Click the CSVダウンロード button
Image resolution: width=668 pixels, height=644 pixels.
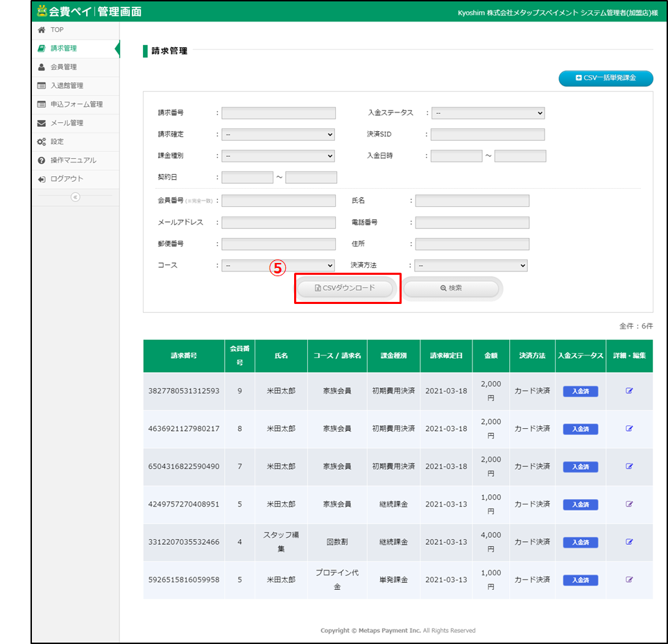click(x=345, y=288)
